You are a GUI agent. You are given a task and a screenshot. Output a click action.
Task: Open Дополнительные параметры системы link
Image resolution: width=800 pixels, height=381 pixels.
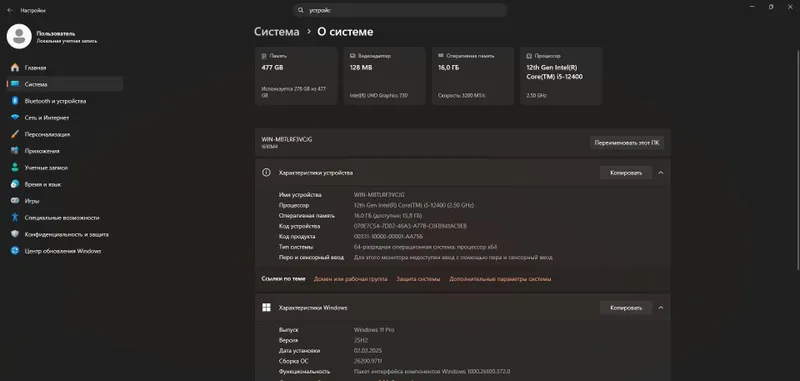[500, 279]
